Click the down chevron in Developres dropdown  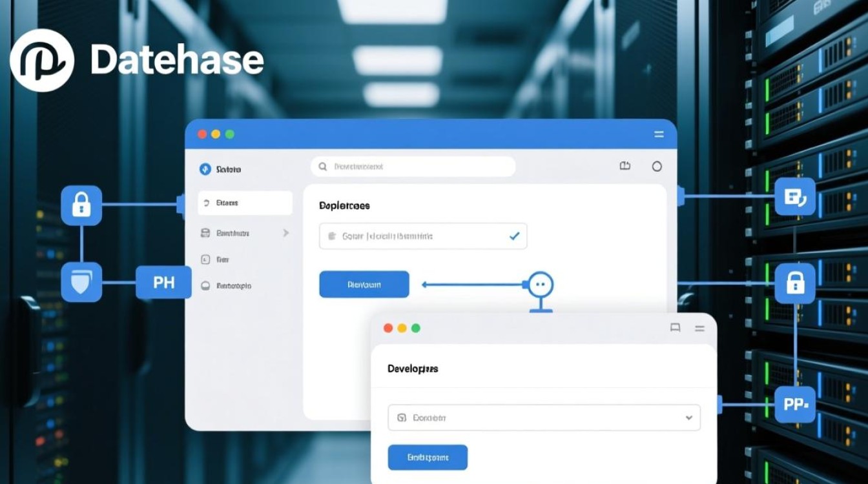click(688, 418)
